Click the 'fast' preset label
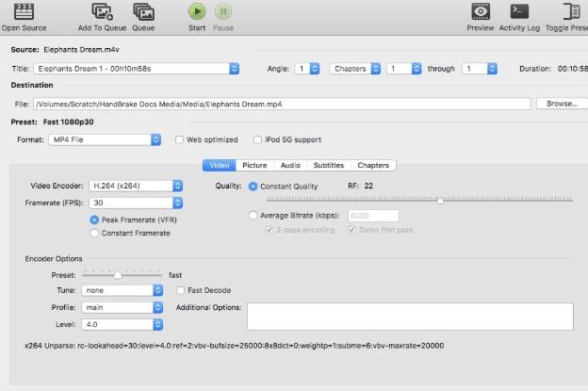 coord(175,275)
